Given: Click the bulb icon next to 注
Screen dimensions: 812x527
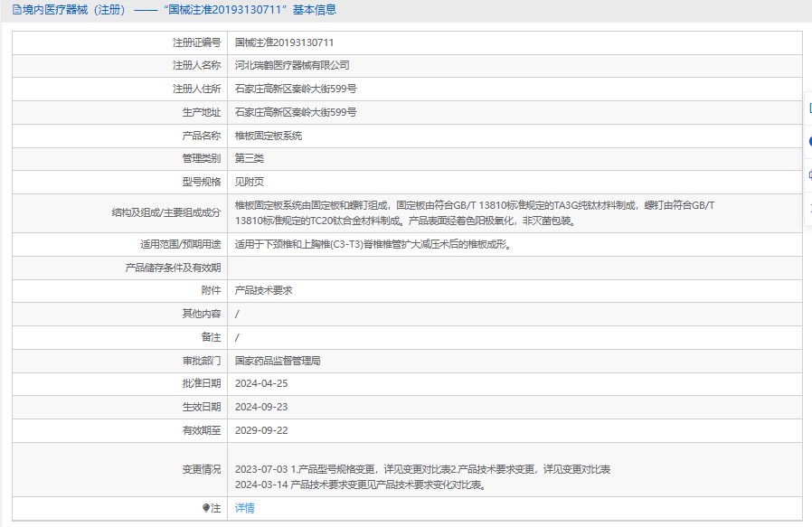Looking at the screenshot, I should [x=205, y=508].
